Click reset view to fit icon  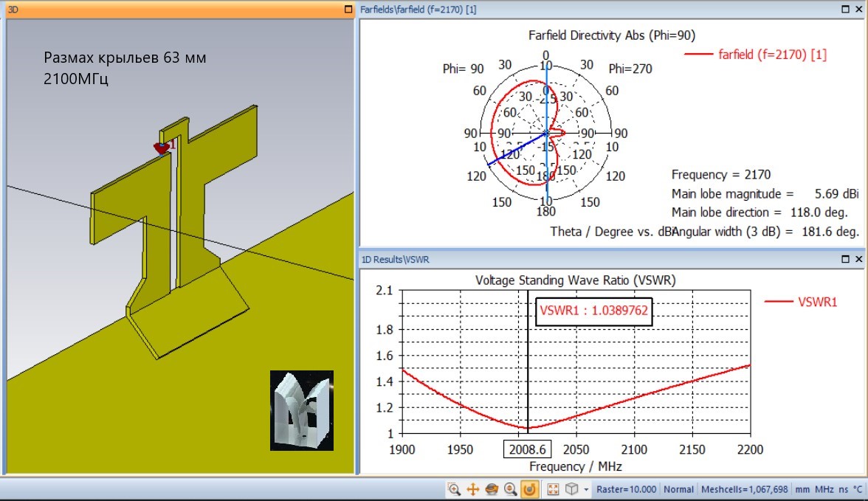click(553, 489)
